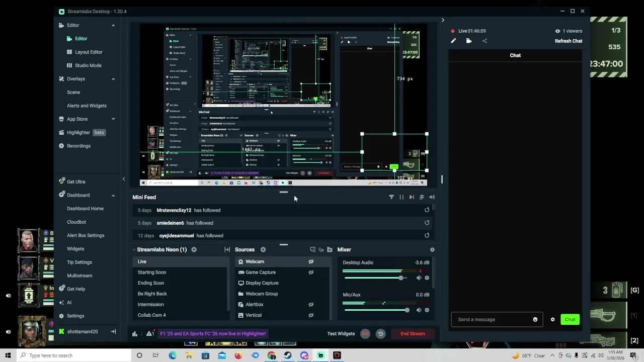Add a new source with plus icon
The width and height of the screenshot is (644, 362).
[x=263, y=249]
